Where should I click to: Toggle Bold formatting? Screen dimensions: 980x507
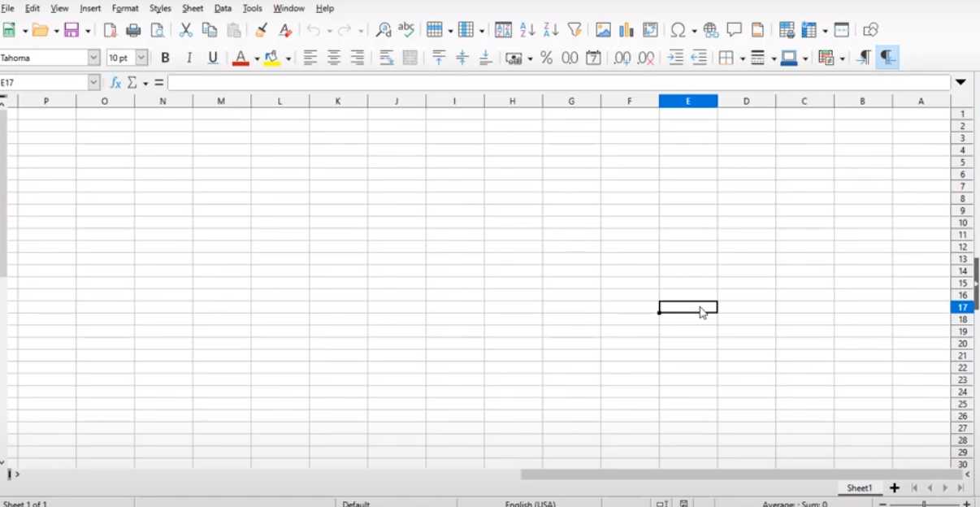tap(165, 58)
